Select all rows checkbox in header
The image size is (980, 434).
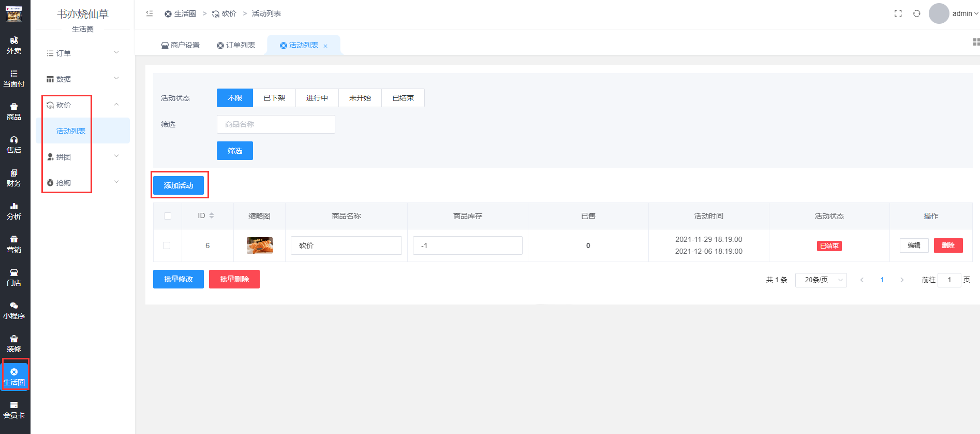tap(168, 216)
